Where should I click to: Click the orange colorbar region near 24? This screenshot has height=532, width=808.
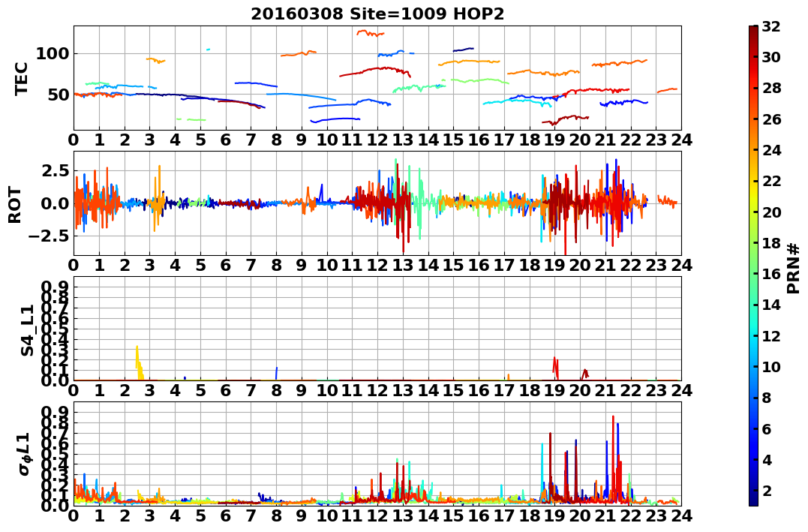[753, 150]
